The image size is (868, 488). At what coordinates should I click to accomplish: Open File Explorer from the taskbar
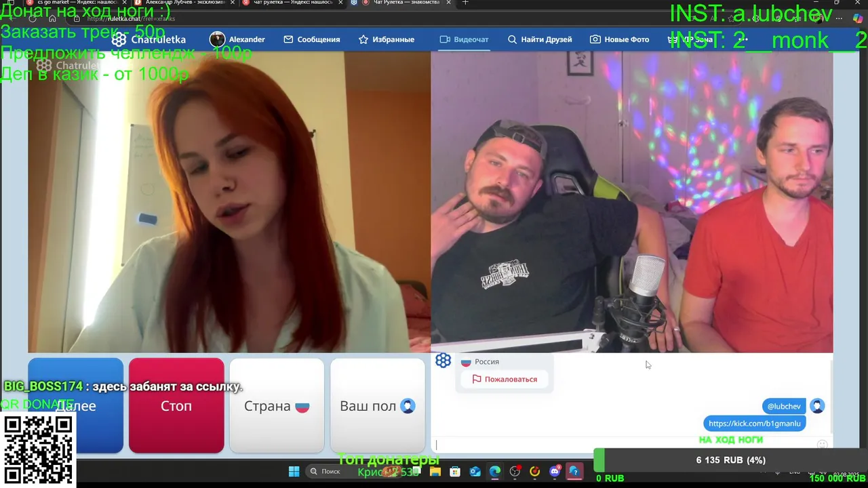(435, 472)
